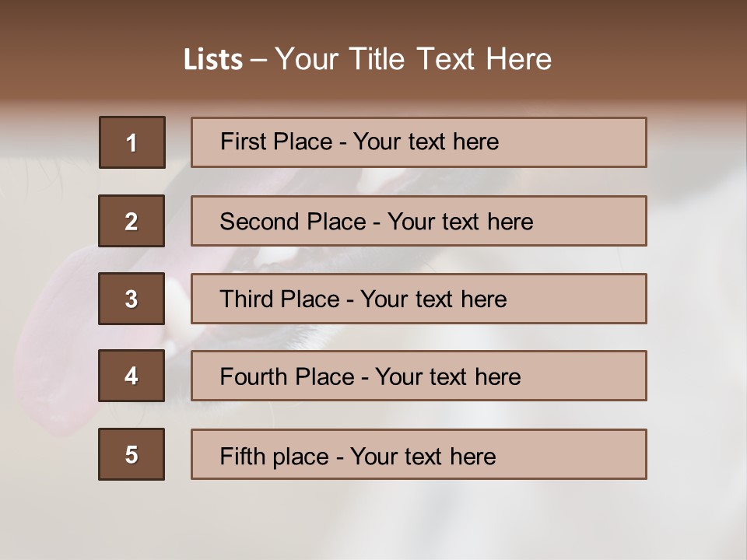747x560 pixels.
Task: Place cursor on the word "Fourth"
Action: click(x=254, y=377)
